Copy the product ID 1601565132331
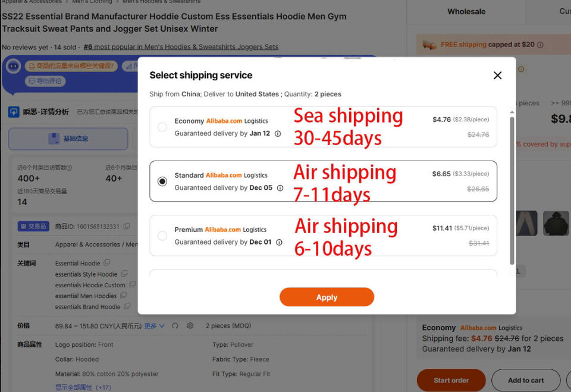Image resolution: width=571 pixels, height=392 pixels. [126, 227]
